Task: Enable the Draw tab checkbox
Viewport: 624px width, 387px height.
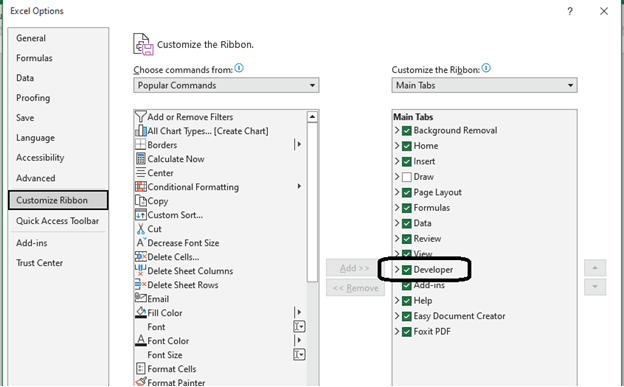Action: pyautogui.click(x=406, y=177)
